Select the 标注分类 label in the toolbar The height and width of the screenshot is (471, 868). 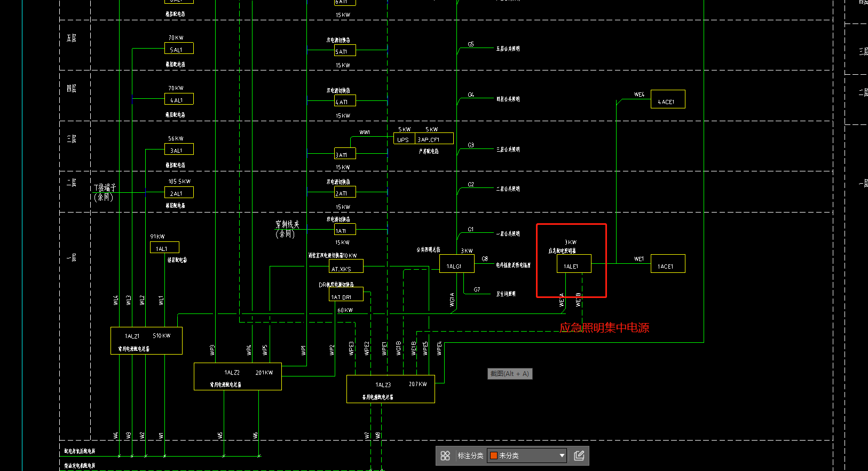point(470,456)
